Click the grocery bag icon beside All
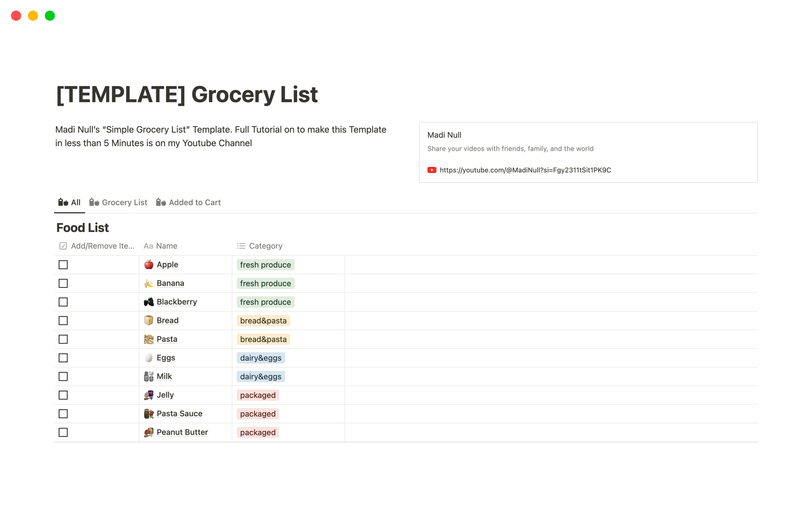The width and height of the screenshot is (812, 508). coord(63,202)
